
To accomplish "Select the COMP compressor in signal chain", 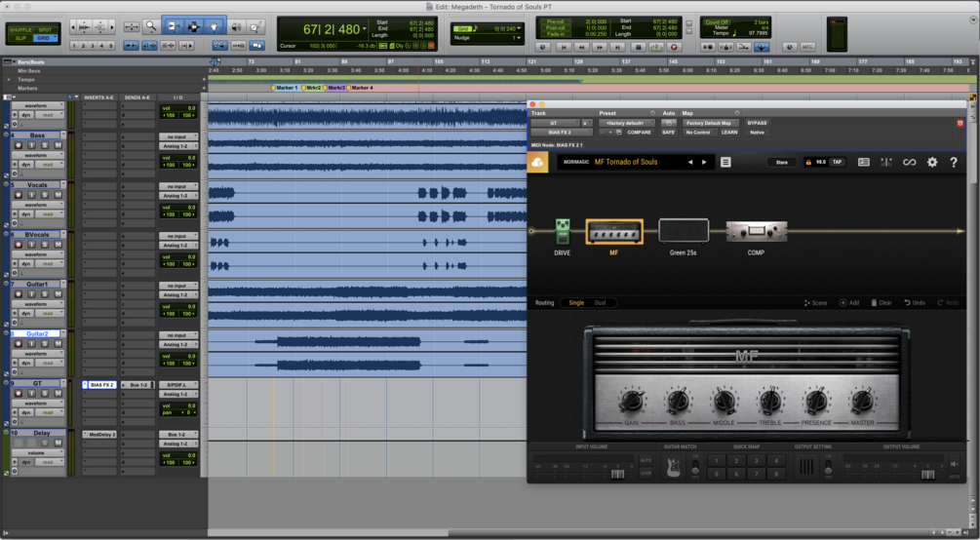I will (x=757, y=231).
